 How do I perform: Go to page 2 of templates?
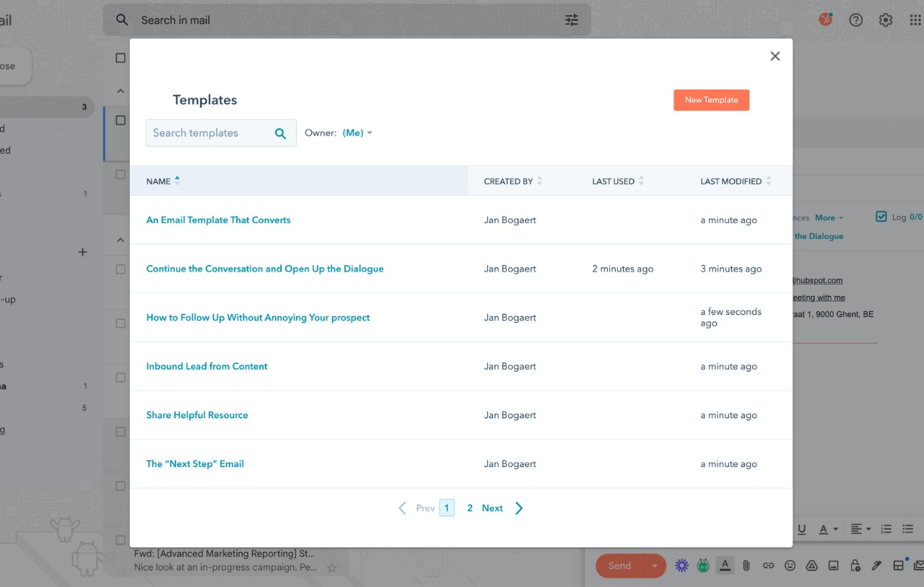coord(469,508)
